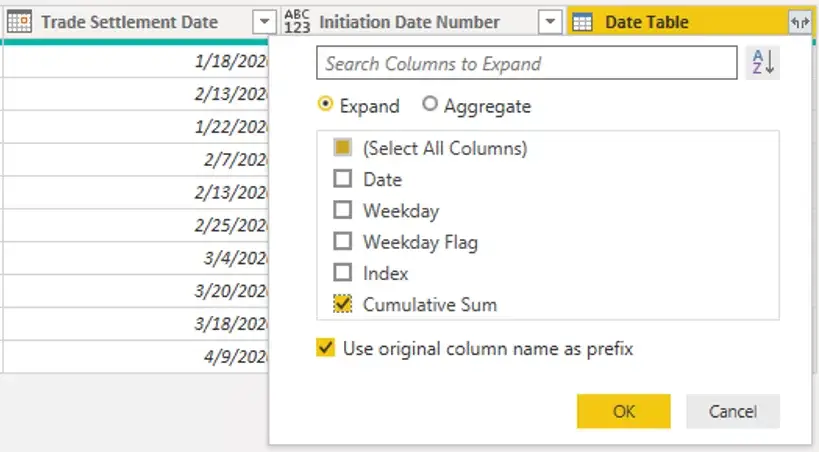The height and width of the screenshot is (452, 819).
Task: Open the Trade Settlement Date filter dropdown
Action: click(x=264, y=22)
